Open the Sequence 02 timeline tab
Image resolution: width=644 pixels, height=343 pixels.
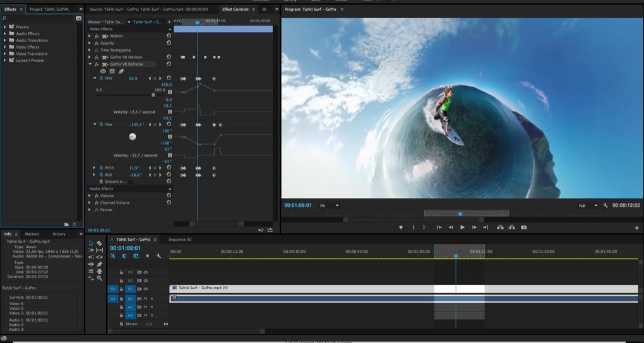[x=180, y=240]
